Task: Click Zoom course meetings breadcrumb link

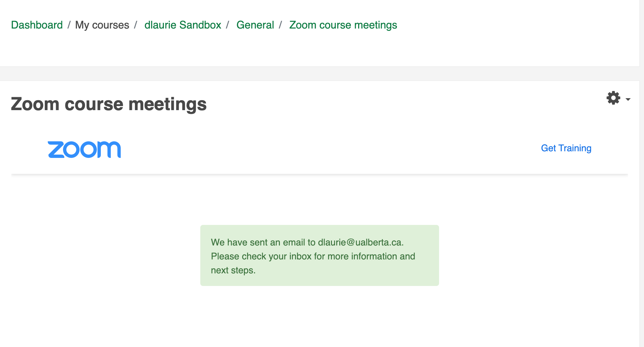Action: coord(343,25)
